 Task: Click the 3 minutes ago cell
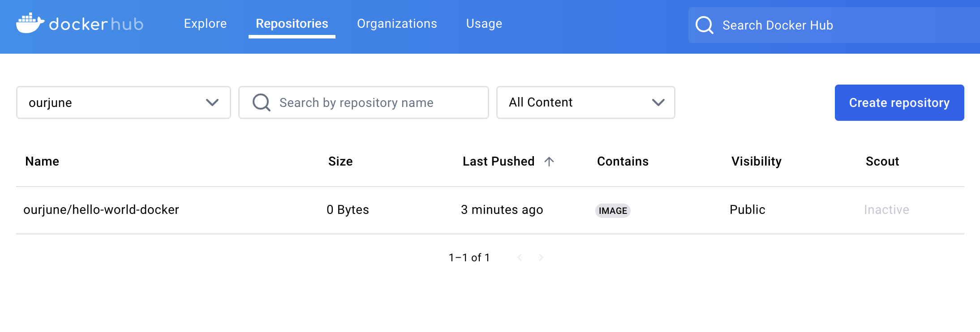tap(502, 209)
